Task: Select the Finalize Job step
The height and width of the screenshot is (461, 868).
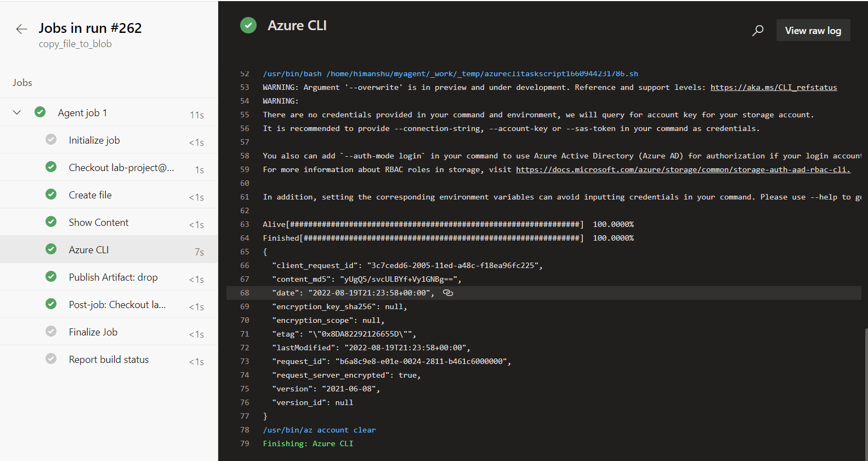Action: coord(109,332)
